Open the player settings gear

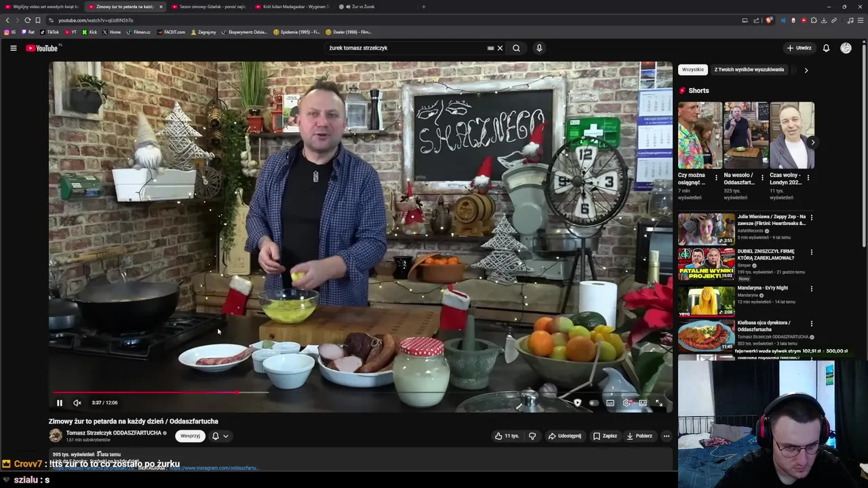[x=627, y=403]
